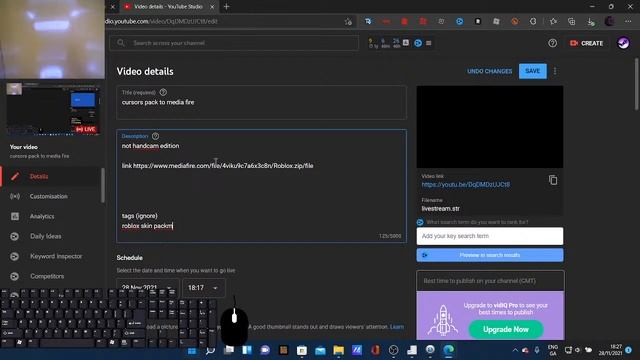Open the browser Downloads icon
This screenshot has width=640, height=360.
pyautogui.click(x=591, y=21)
